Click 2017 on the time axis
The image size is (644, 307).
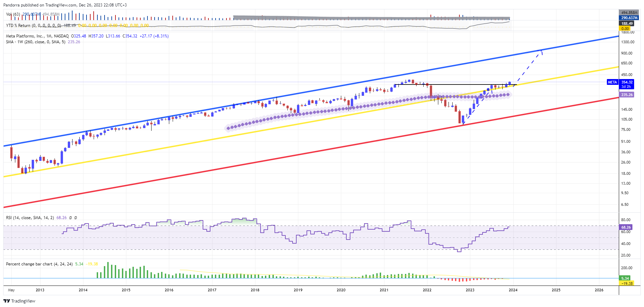pos(212,290)
